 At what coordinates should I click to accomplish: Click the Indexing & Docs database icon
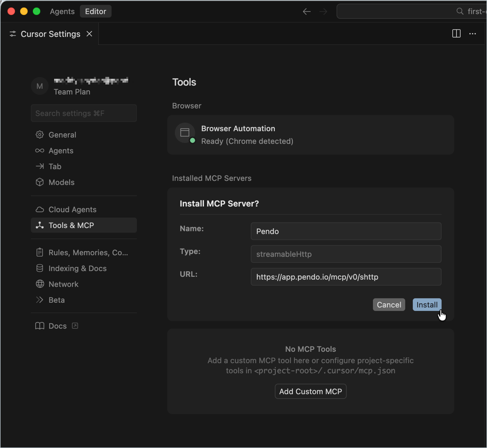[x=40, y=268]
